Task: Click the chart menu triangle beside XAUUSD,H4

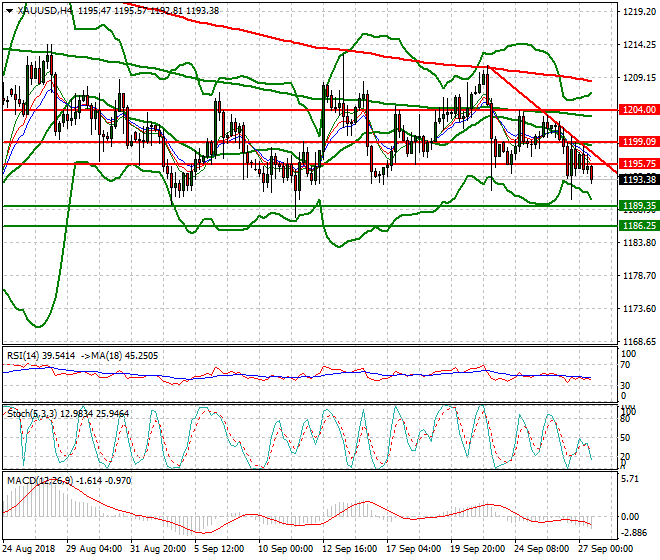Action: coord(10,11)
